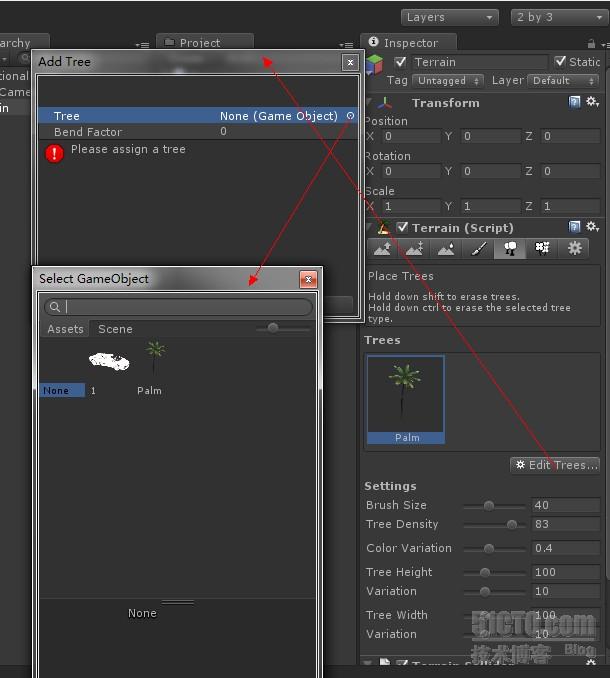
Task: Toggle the Static checkbox
Action: click(x=560, y=62)
